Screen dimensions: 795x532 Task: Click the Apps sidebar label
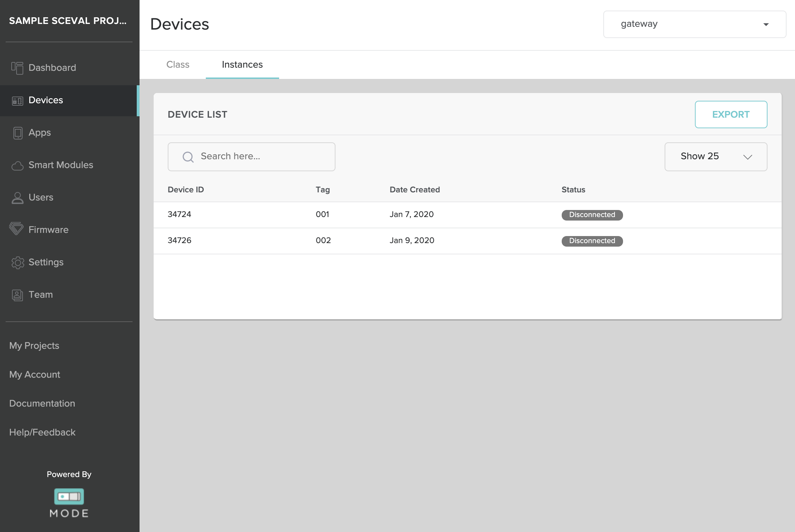pos(39,133)
